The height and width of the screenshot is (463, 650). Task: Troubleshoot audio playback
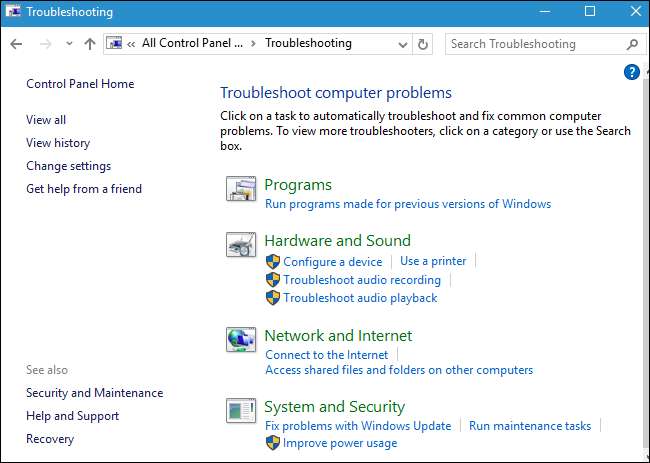(x=360, y=298)
